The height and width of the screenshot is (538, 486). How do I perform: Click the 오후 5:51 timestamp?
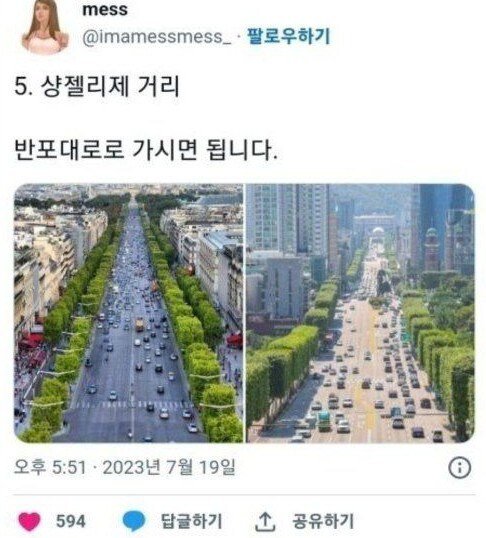(50, 467)
